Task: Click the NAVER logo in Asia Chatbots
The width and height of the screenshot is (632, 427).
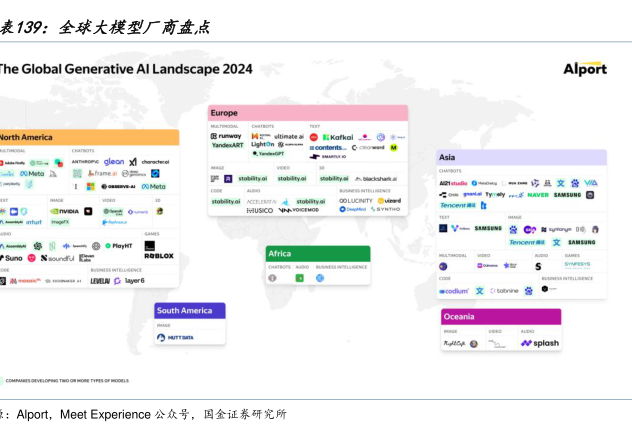Action: pyautogui.click(x=537, y=195)
